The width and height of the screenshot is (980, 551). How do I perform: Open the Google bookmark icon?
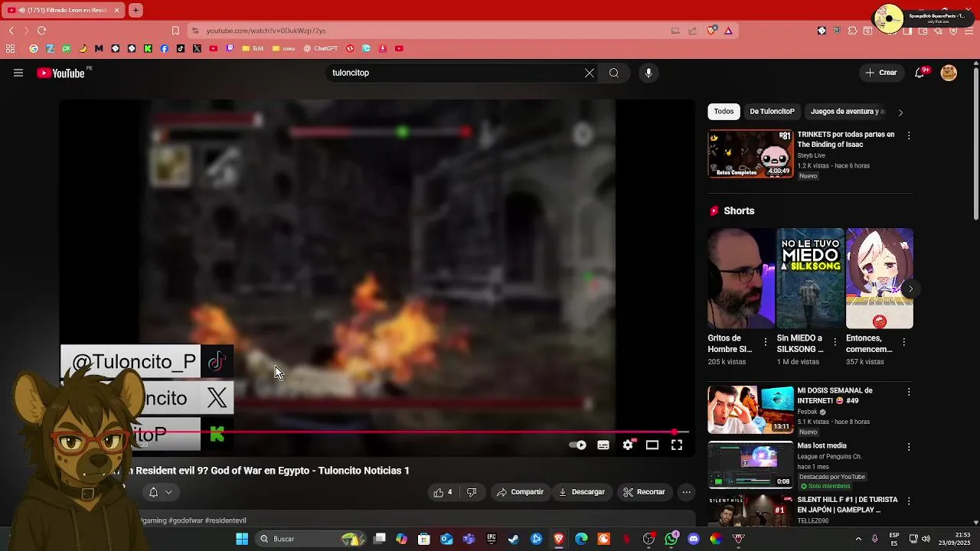34,48
